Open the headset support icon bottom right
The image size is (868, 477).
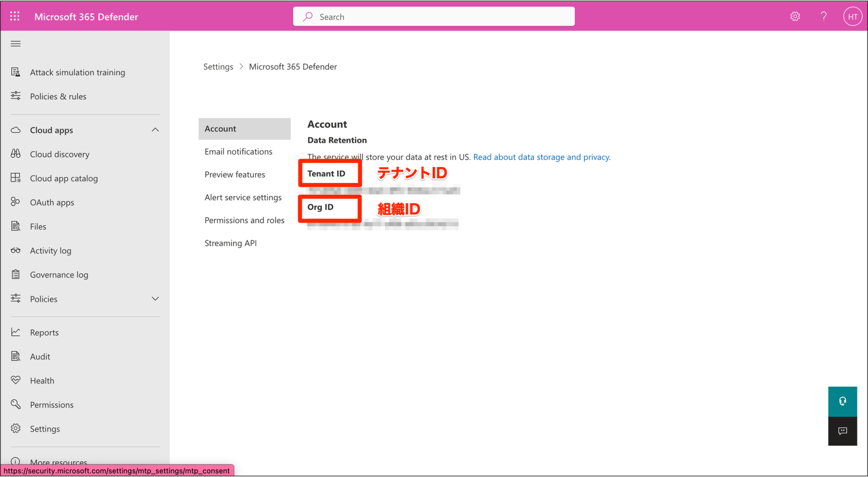842,401
